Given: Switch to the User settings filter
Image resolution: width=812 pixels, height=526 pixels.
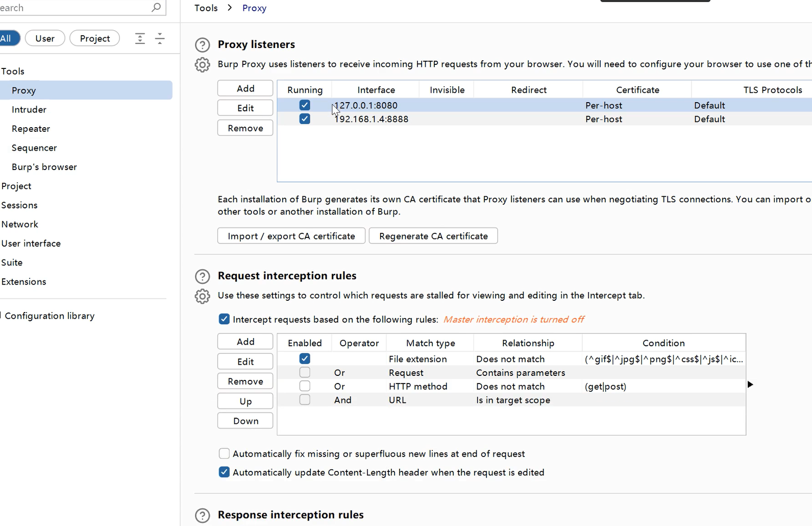Looking at the screenshot, I should [45, 38].
